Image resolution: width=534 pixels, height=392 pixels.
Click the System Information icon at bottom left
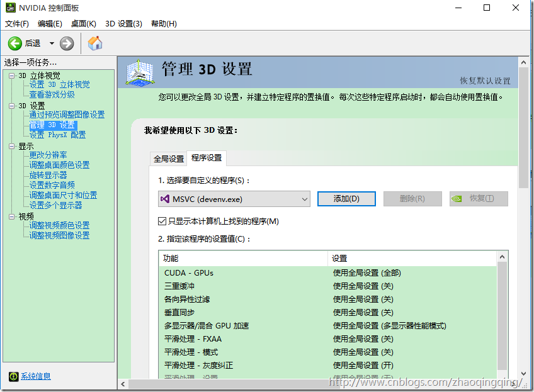pos(13,376)
